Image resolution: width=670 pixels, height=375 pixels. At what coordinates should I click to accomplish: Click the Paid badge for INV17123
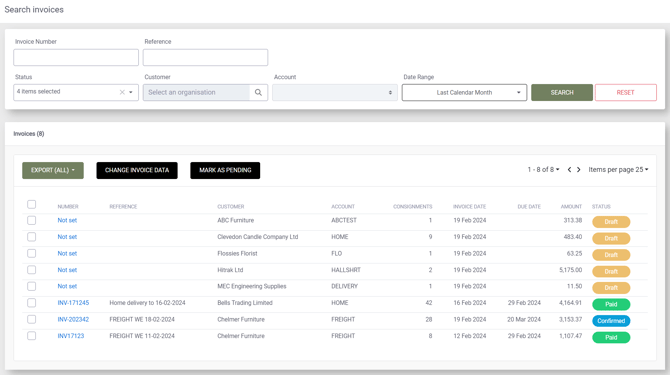(611, 337)
